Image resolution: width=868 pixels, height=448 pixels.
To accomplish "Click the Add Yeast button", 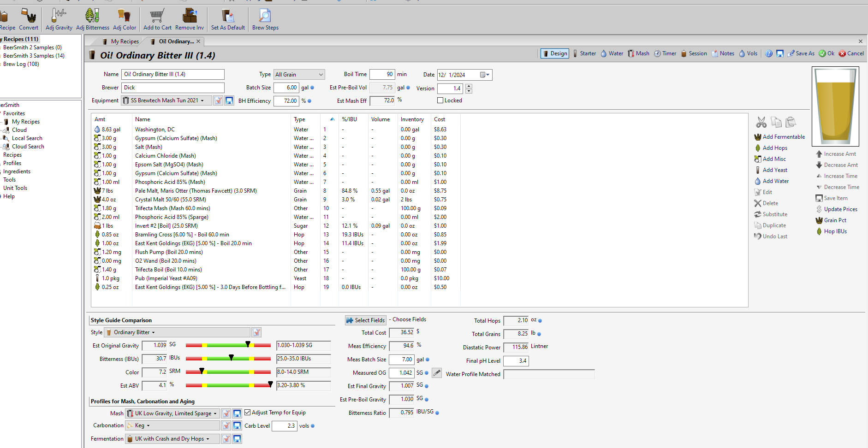I will (x=771, y=170).
